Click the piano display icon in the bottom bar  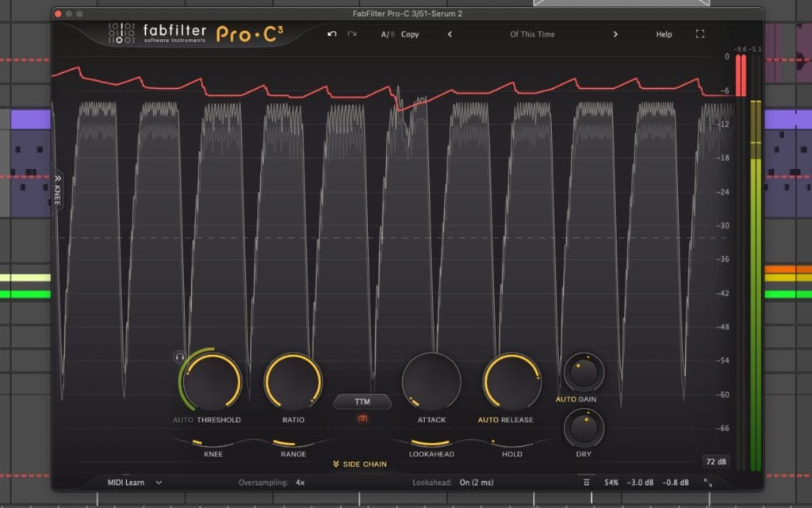587,482
